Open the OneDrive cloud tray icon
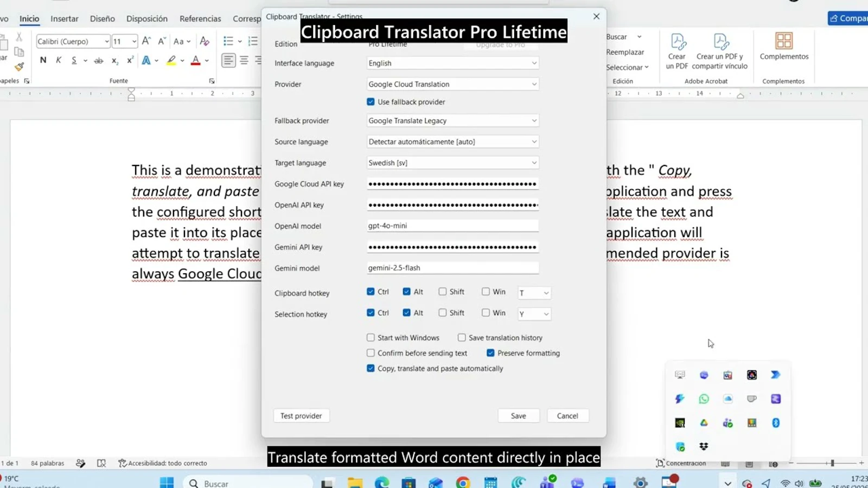The image size is (868, 488). pyautogui.click(x=727, y=399)
